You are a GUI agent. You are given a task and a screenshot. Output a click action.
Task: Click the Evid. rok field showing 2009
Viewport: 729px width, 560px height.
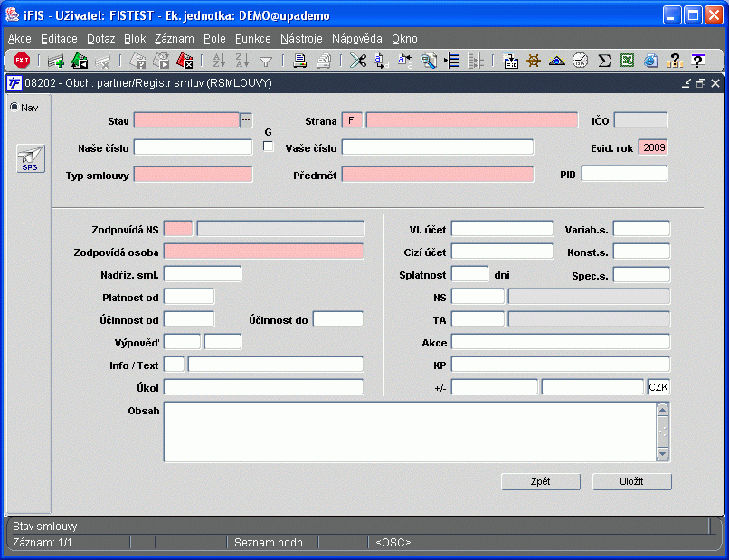pyautogui.click(x=653, y=147)
